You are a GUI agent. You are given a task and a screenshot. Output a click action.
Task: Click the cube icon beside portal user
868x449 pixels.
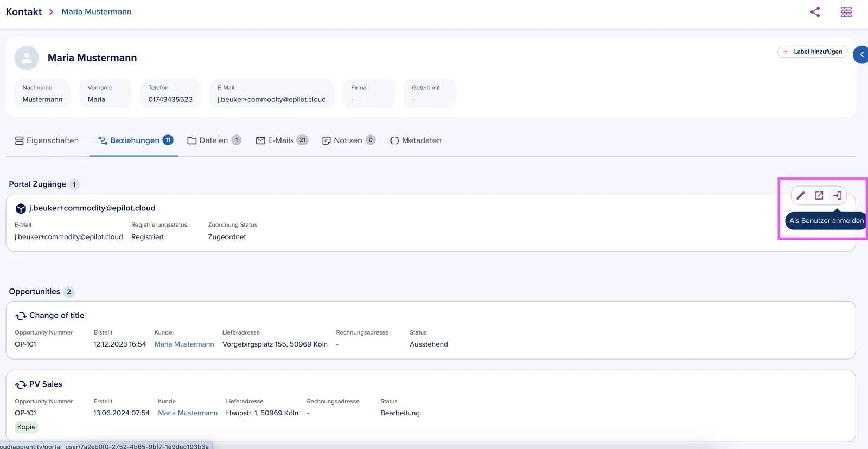pyautogui.click(x=21, y=209)
